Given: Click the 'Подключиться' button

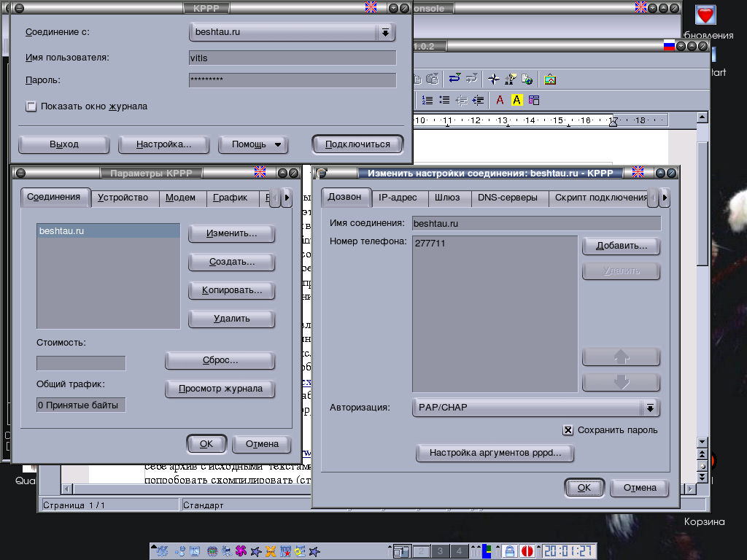Looking at the screenshot, I should pos(357,144).
